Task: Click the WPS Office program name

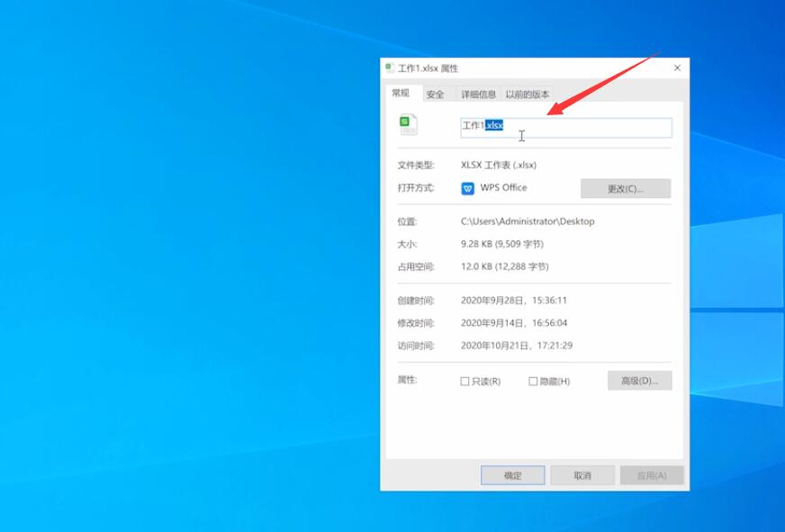Action: (503, 187)
